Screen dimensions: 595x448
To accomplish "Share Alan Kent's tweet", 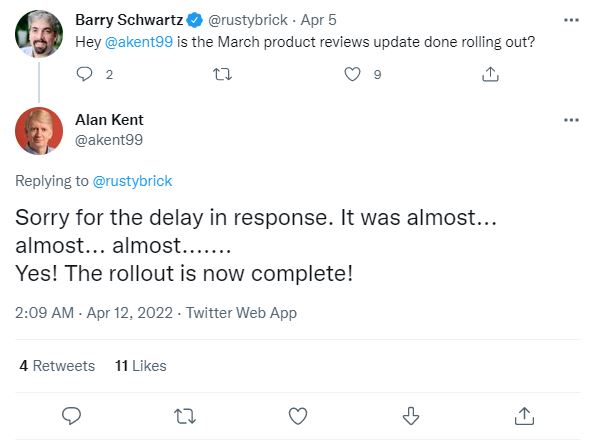I will [524, 416].
